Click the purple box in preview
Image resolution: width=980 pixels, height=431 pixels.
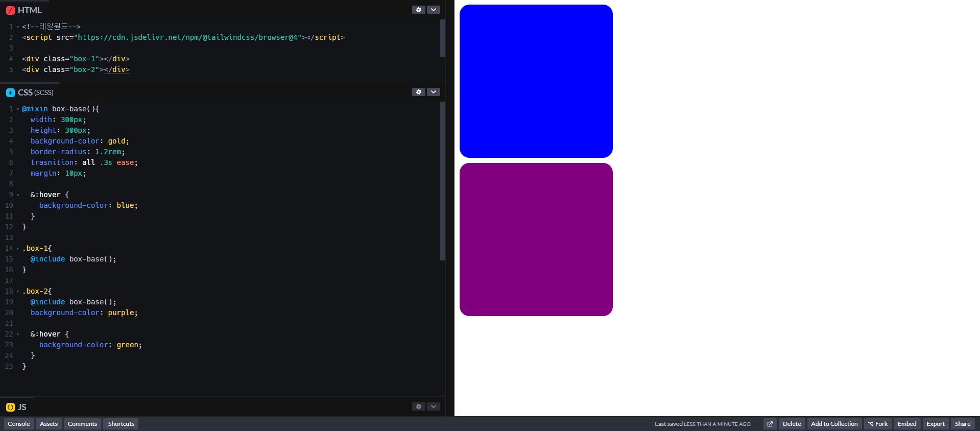coord(536,240)
